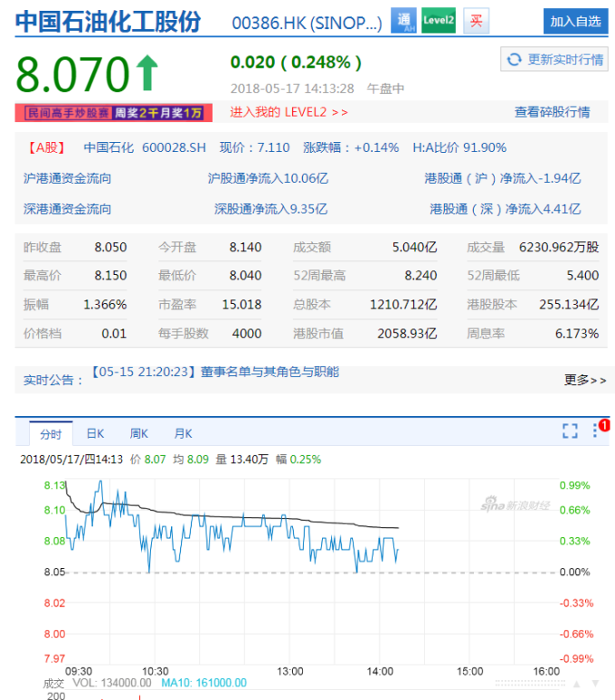615x700 pixels.
Task: Click 沪股通净流入10.06亿 text
Action: (x=268, y=178)
